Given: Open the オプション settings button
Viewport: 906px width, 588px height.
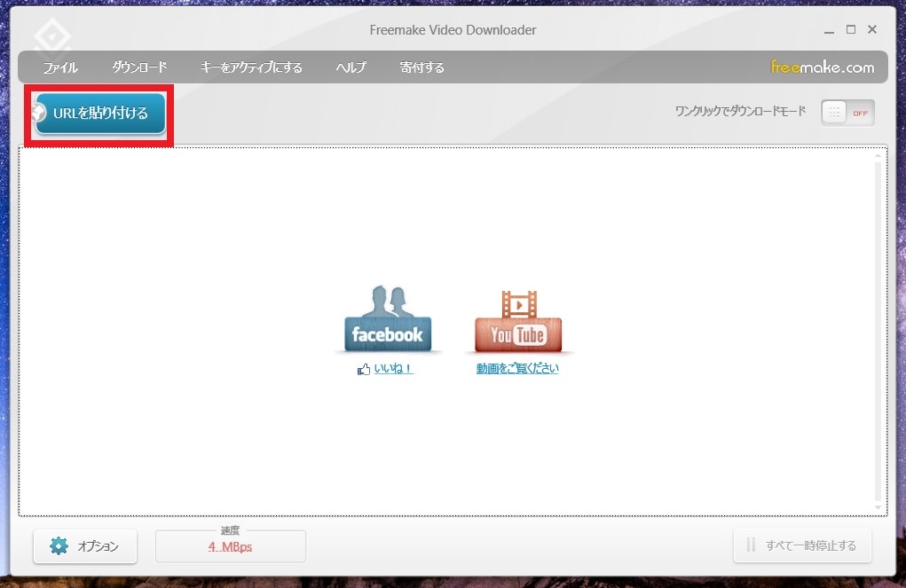Looking at the screenshot, I should 85,545.
